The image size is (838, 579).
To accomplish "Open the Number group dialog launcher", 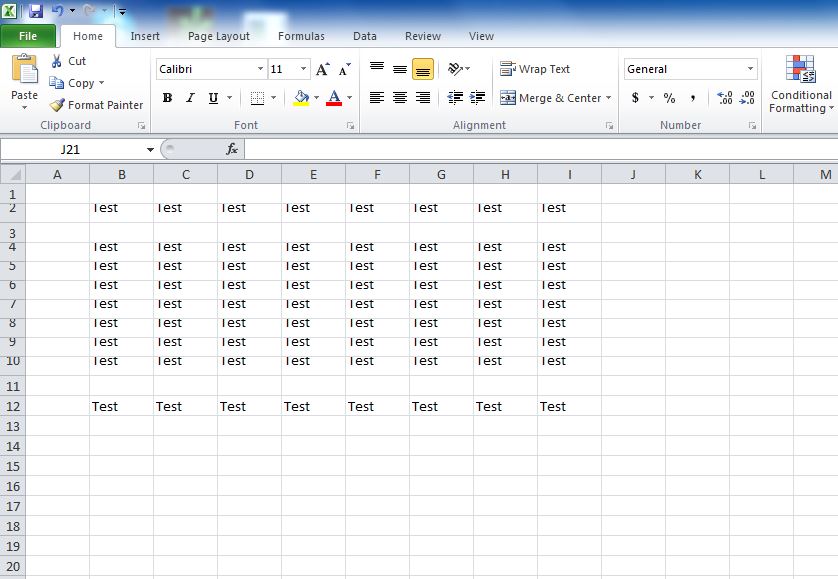I will (x=752, y=126).
